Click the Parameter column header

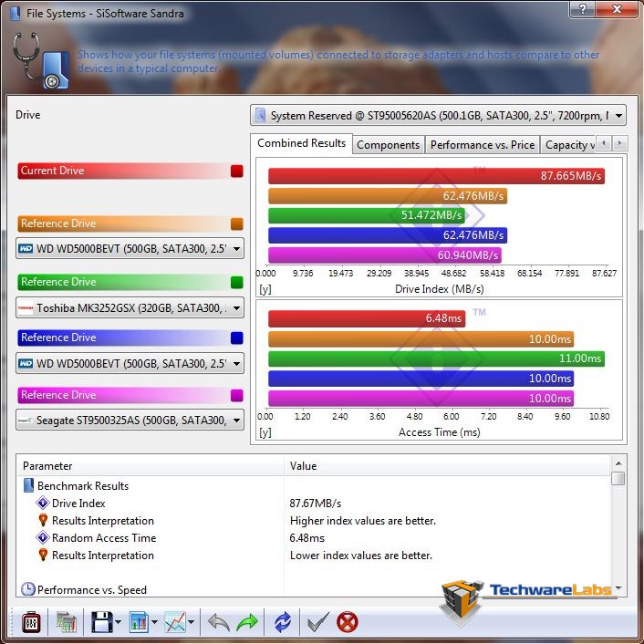[x=151, y=466]
